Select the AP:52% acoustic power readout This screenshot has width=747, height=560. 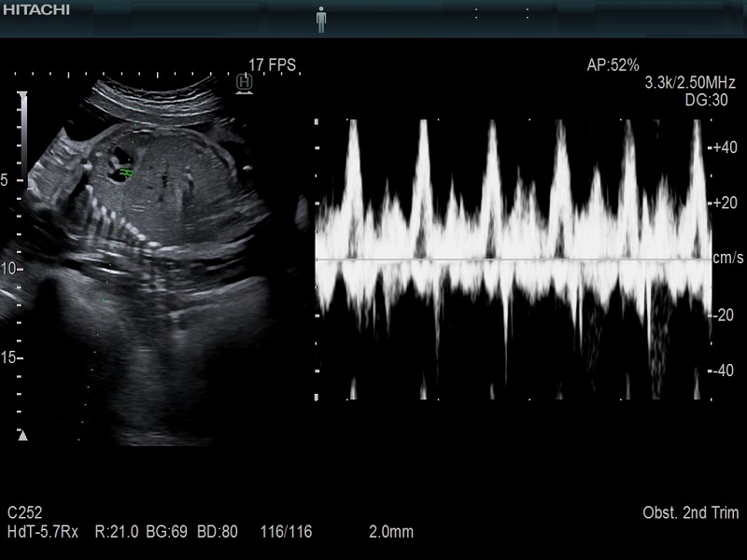click(613, 65)
